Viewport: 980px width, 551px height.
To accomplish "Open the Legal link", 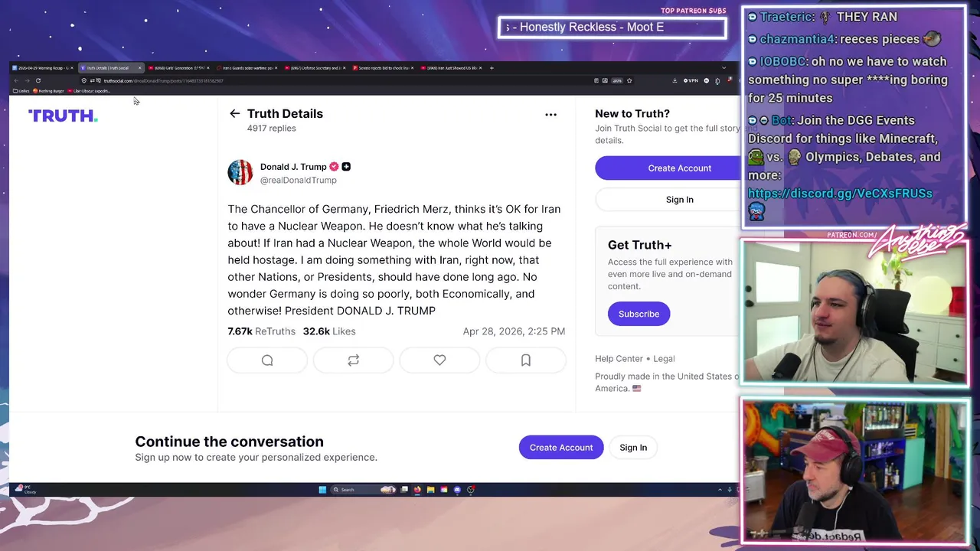I will pos(664,358).
